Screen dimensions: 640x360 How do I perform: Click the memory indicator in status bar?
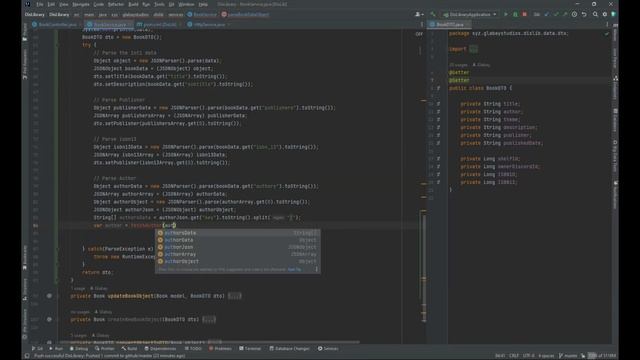pyautogui.click(x=602, y=356)
